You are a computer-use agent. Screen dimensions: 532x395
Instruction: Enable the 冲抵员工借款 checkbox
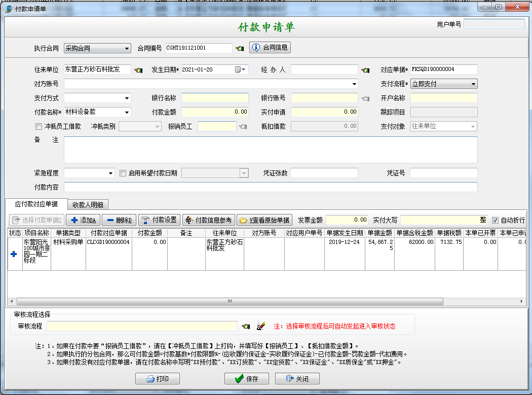(x=39, y=126)
